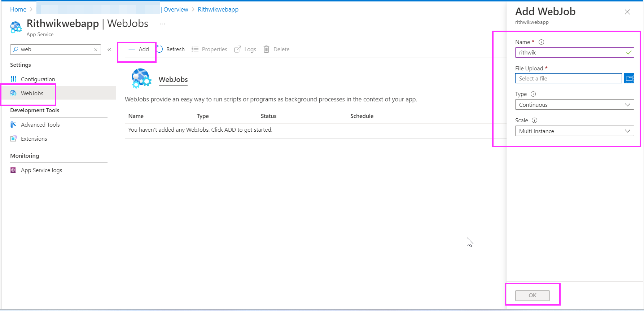
Task: Click the Type column header
Action: [x=203, y=116]
